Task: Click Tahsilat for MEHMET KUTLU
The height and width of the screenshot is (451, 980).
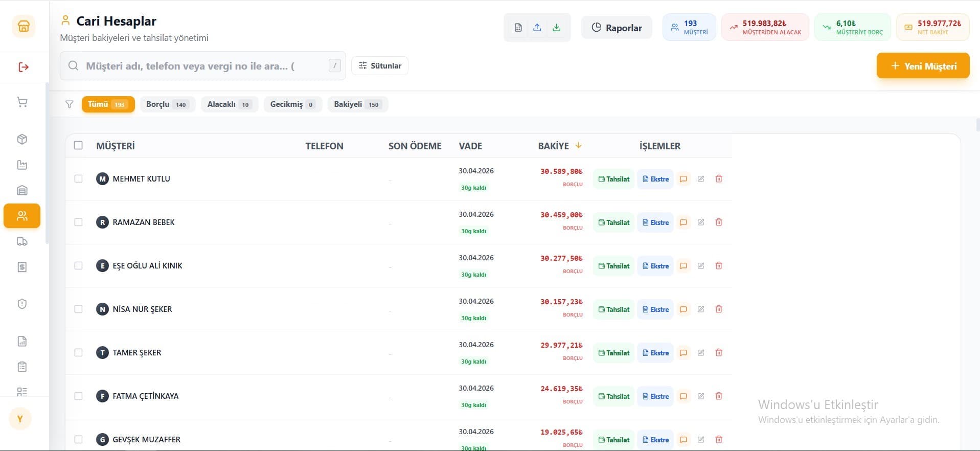Action: (x=614, y=179)
